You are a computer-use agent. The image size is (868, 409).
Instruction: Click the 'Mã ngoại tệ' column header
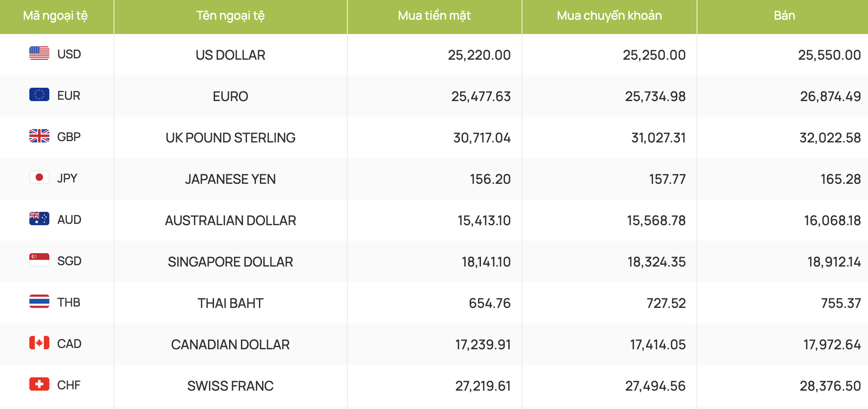click(x=55, y=16)
